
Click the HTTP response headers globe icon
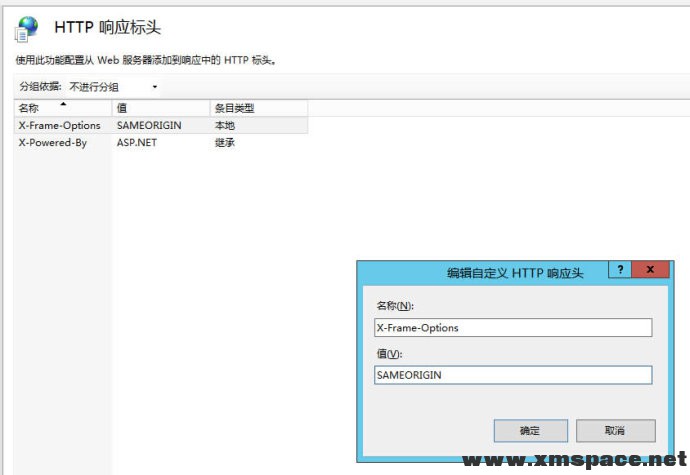coord(28,27)
